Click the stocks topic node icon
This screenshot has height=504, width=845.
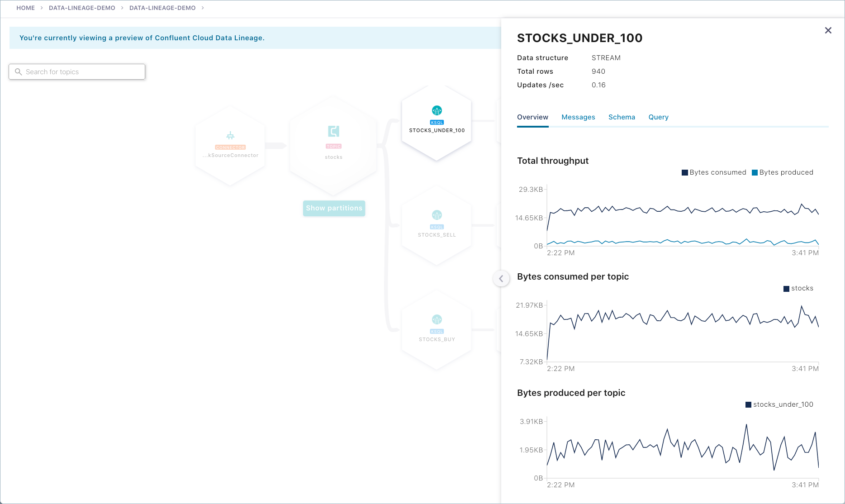pyautogui.click(x=334, y=131)
